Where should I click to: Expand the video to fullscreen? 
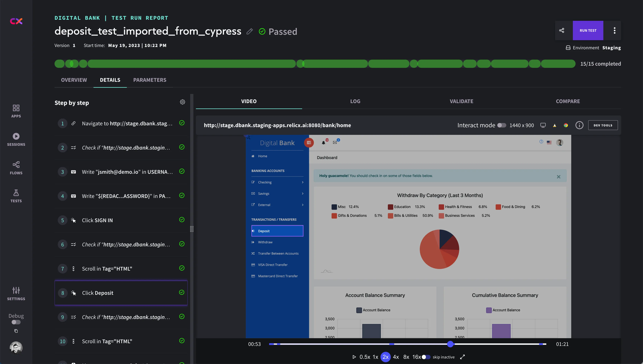tap(463, 357)
